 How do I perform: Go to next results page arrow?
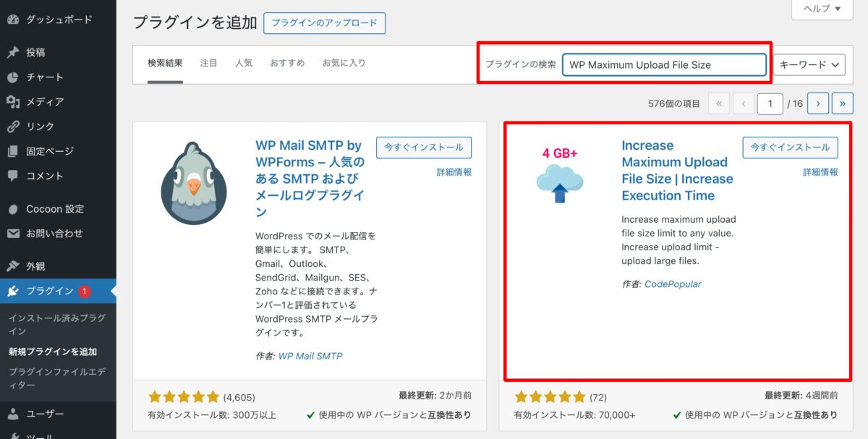coord(817,103)
